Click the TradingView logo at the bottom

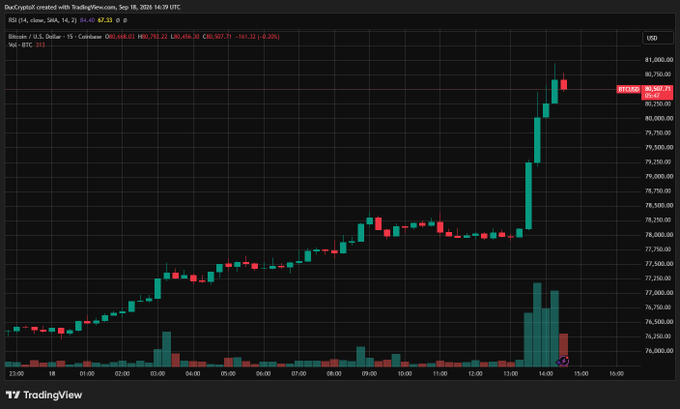tap(44, 395)
